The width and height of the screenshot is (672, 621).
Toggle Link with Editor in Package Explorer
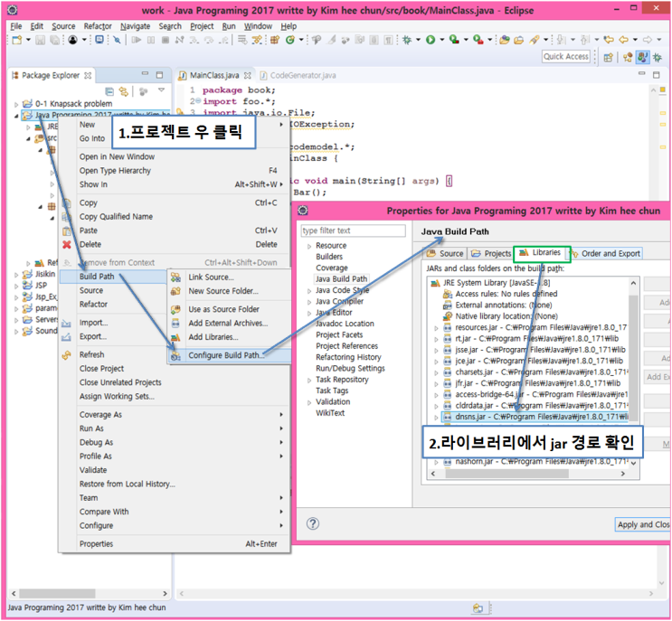tap(123, 91)
